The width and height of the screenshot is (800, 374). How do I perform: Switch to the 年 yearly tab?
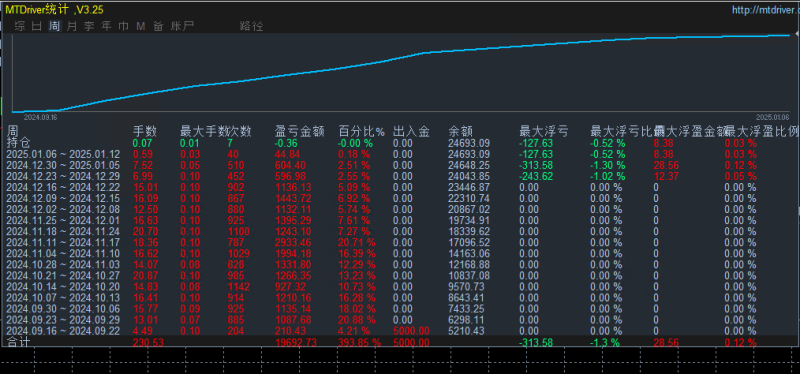(x=106, y=26)
